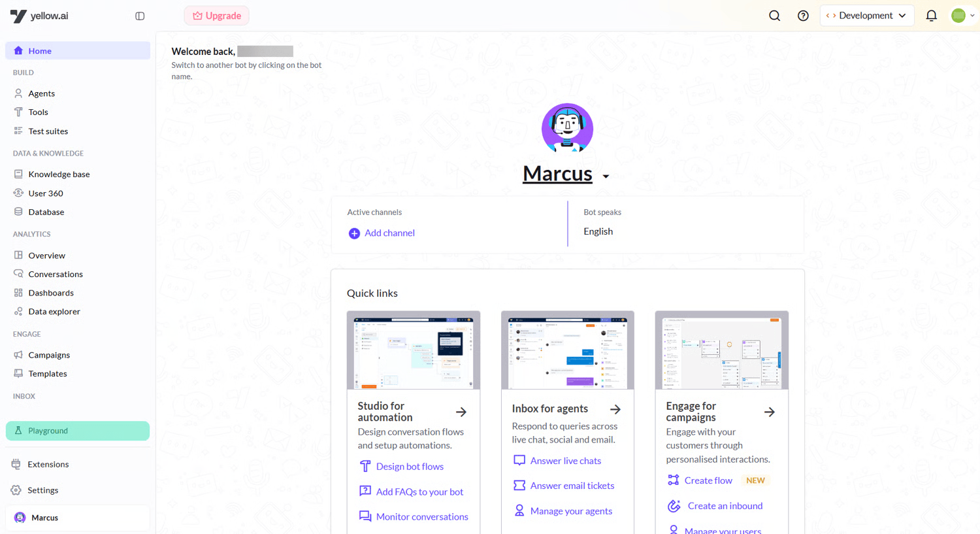Open the Design bot flows link
980x534 pixels.
point(410,466)
